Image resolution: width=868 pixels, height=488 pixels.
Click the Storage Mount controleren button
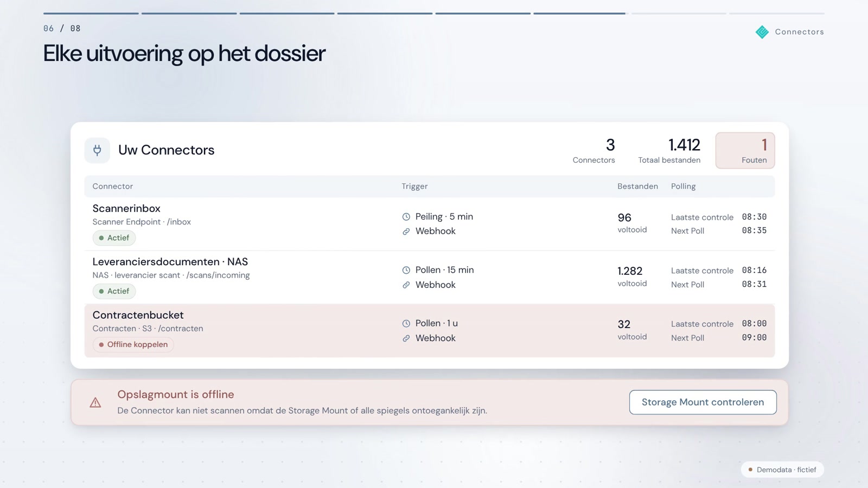point(703,402)
